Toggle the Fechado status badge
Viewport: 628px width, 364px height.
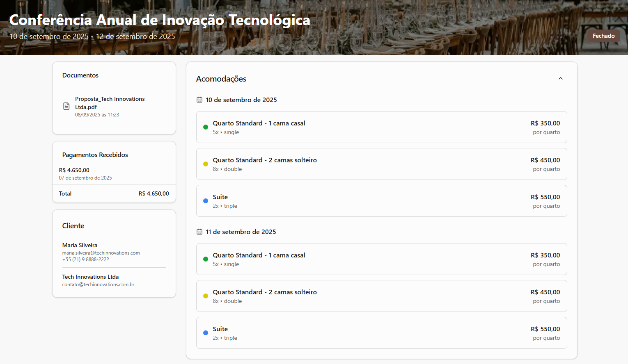point(603,36)
